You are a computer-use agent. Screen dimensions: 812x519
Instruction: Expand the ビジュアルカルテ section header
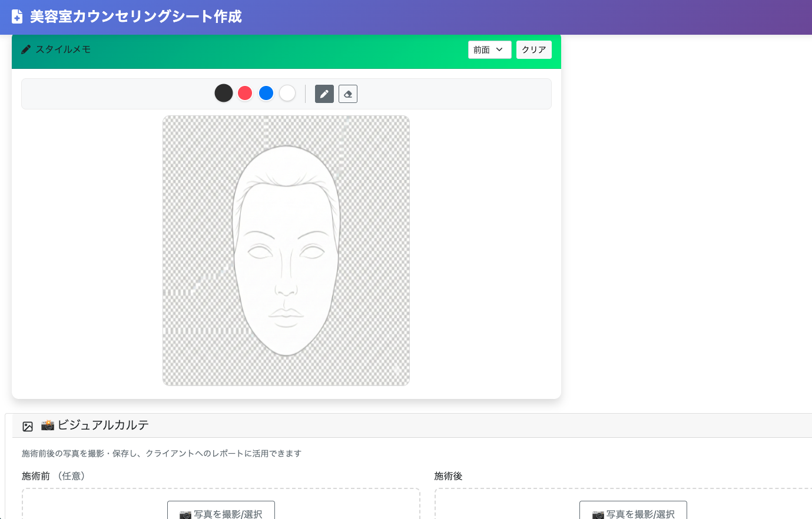point(236,424)
